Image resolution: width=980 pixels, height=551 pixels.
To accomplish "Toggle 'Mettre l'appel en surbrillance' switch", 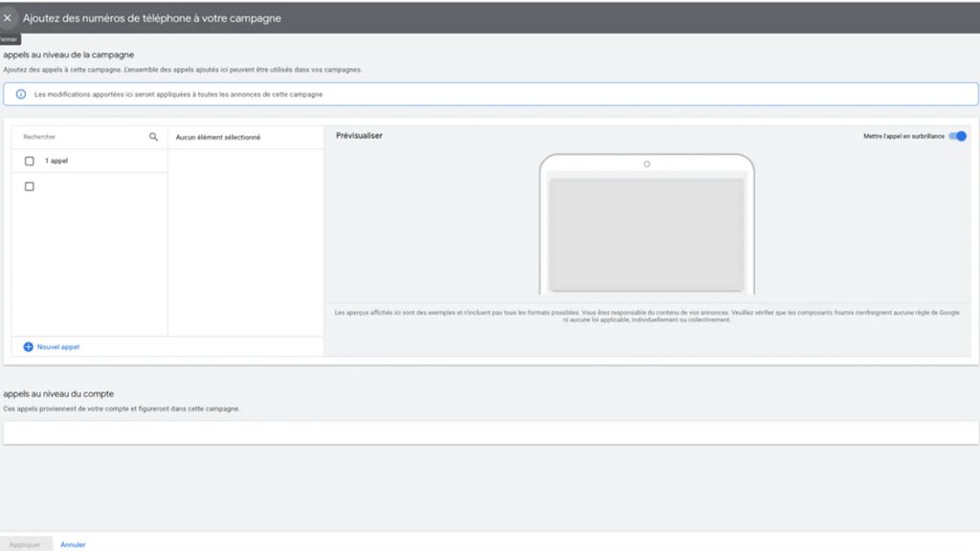I will click(957, 136).
